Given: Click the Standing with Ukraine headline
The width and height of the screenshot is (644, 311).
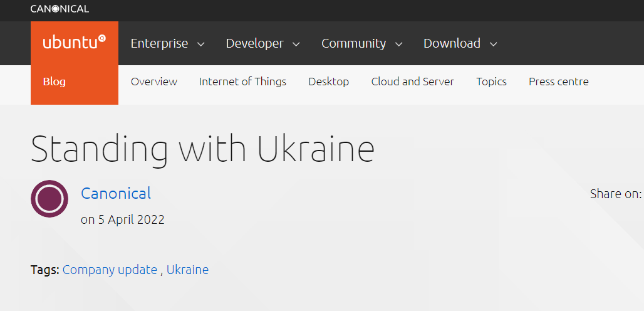Looking at the screenshot, I should tap(202, 149).
